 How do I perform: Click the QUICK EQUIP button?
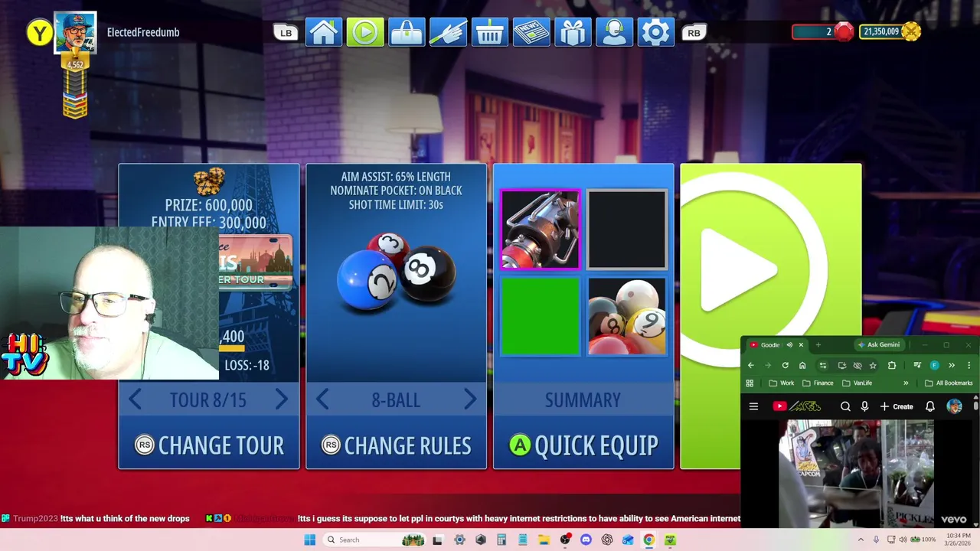click(x=583, y=445)
